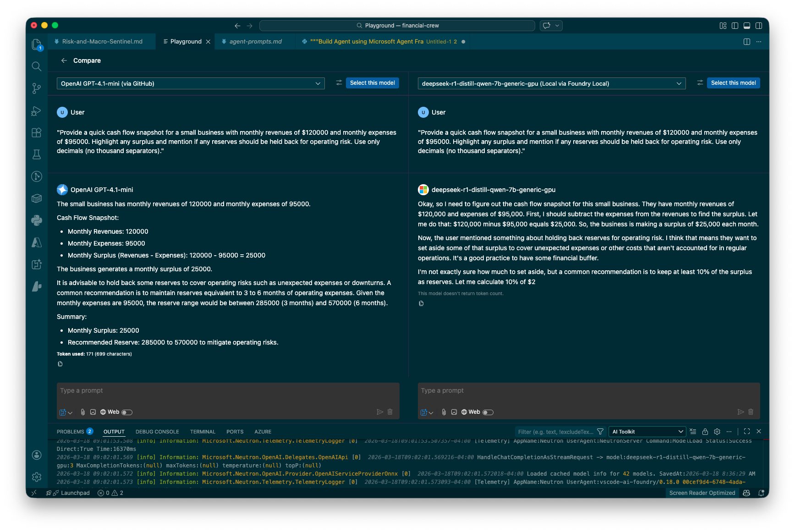Open the Accounts menu in activity bar
The height and width of the screenshot is (532, 795).
click(x=37, y=455)
